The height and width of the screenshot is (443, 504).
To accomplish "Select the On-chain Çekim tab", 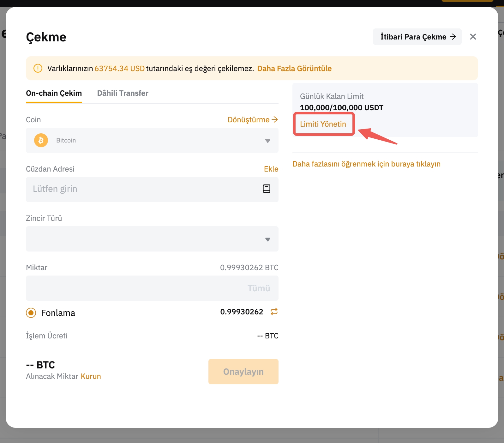I will 54,93.
